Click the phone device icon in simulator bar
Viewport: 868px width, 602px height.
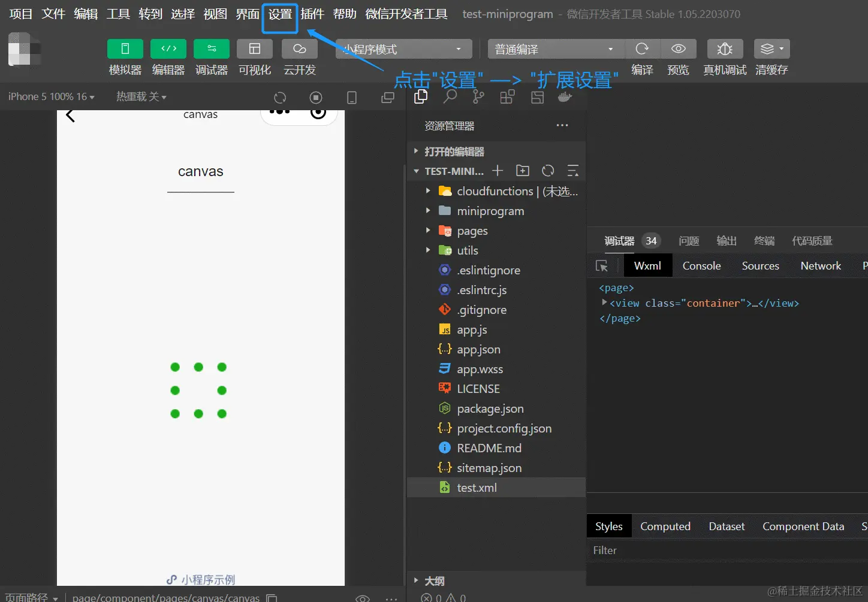[352, 98]
